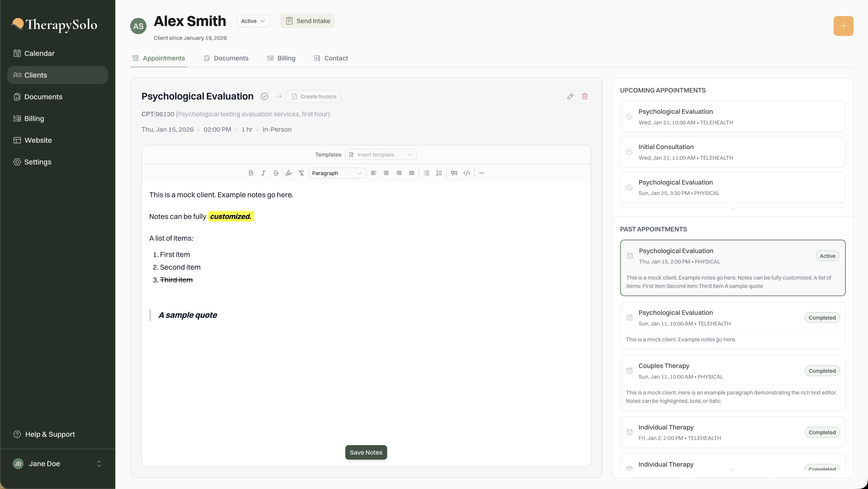Click the clear formatting icon
This screenshot has width=868, height=489.
pyautogui.click(x=301, y=173)
